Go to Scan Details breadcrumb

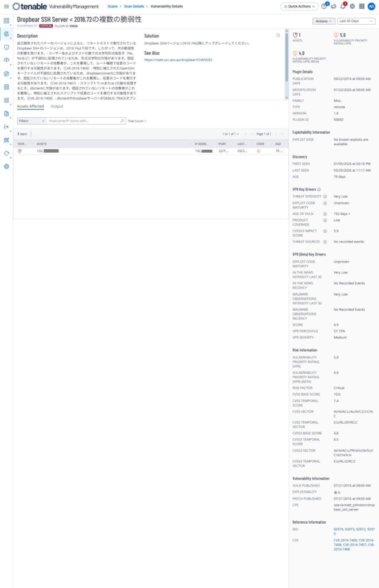[134, 6]
